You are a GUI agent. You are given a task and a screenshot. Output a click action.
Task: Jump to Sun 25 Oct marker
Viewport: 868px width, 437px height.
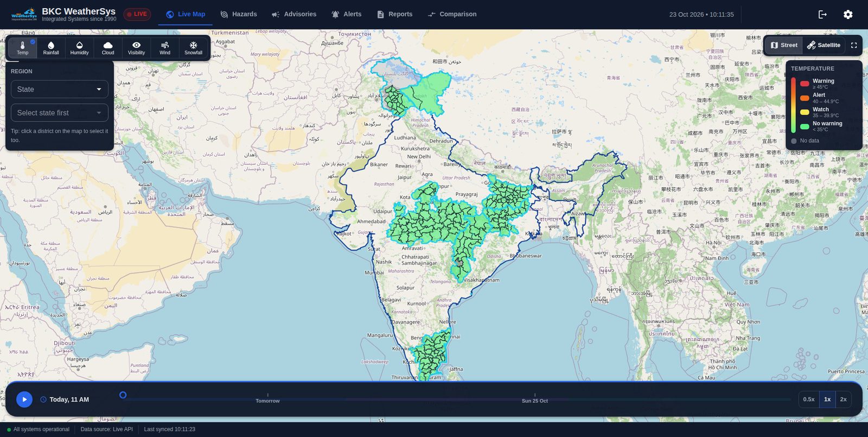pos(535,401)
